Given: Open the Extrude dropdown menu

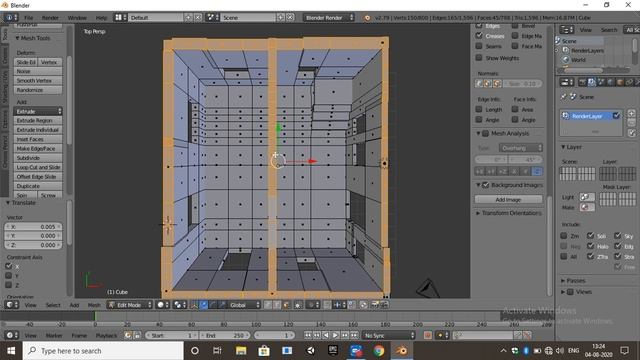Looking at the screenshot, I should pyautogui.click(x=38, y=111).
